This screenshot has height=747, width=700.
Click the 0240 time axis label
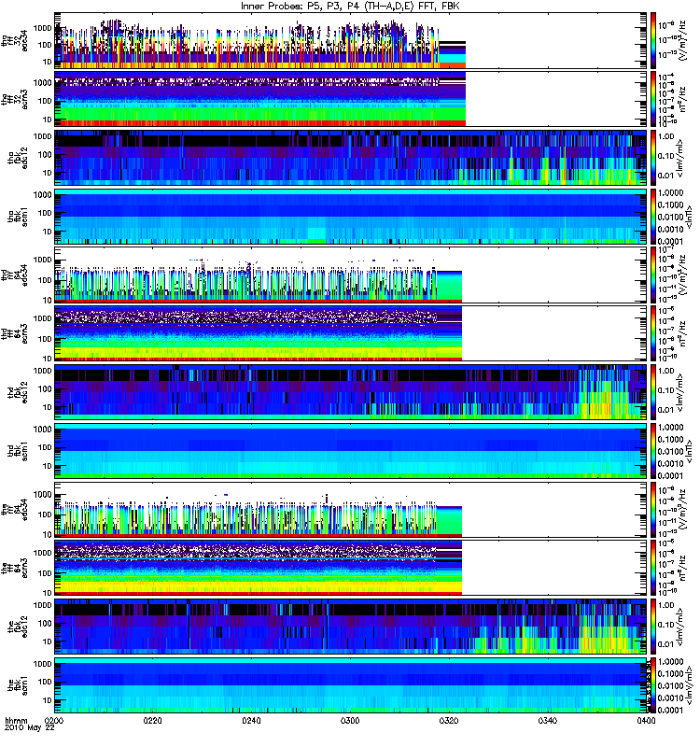click(251, 721)
